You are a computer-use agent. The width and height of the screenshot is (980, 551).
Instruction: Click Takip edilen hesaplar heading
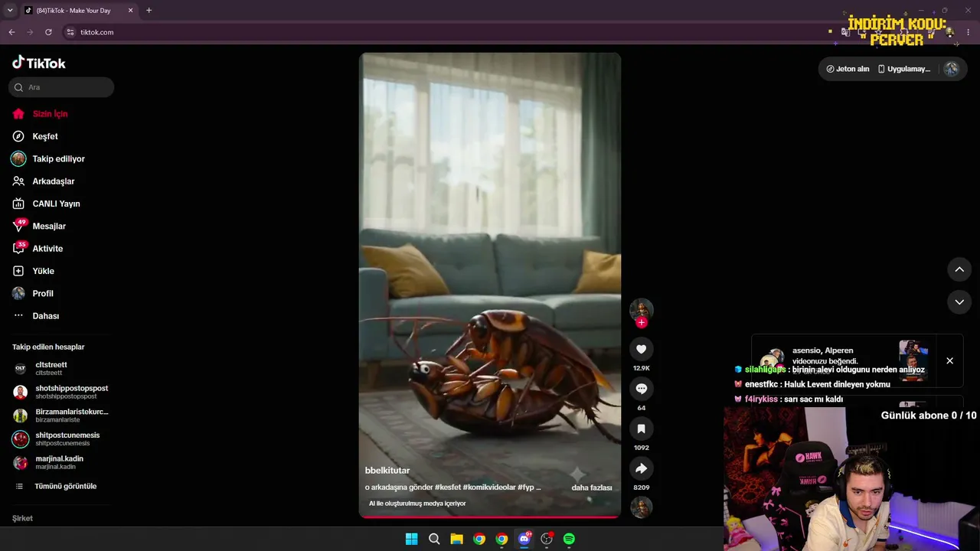tap(48, 347)
